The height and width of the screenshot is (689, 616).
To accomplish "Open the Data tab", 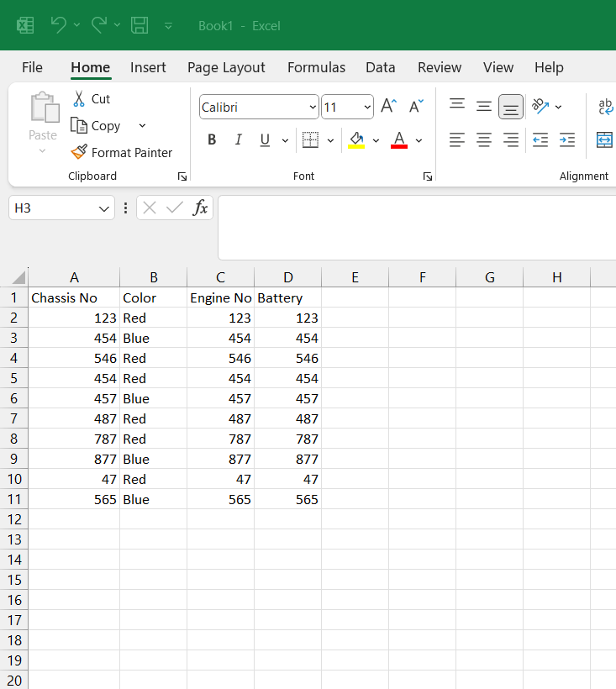I will coord(381,67).
